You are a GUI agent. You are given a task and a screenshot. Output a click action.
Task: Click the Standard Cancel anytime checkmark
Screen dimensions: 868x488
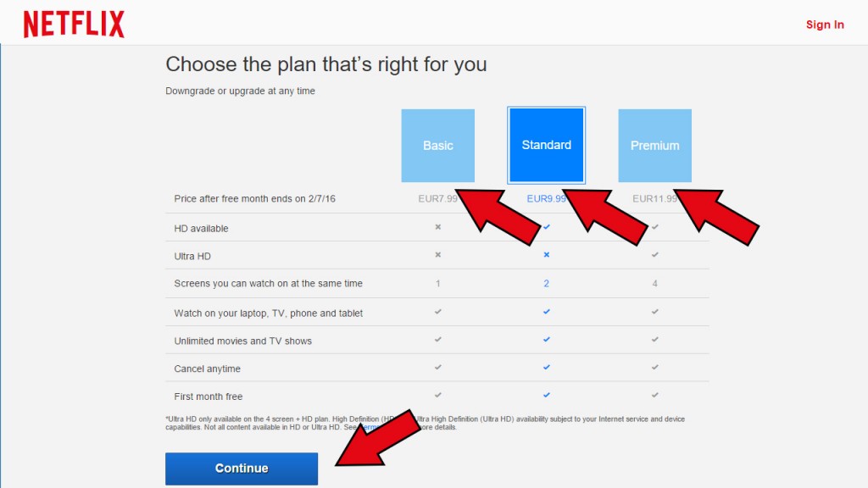click(547, 367)
